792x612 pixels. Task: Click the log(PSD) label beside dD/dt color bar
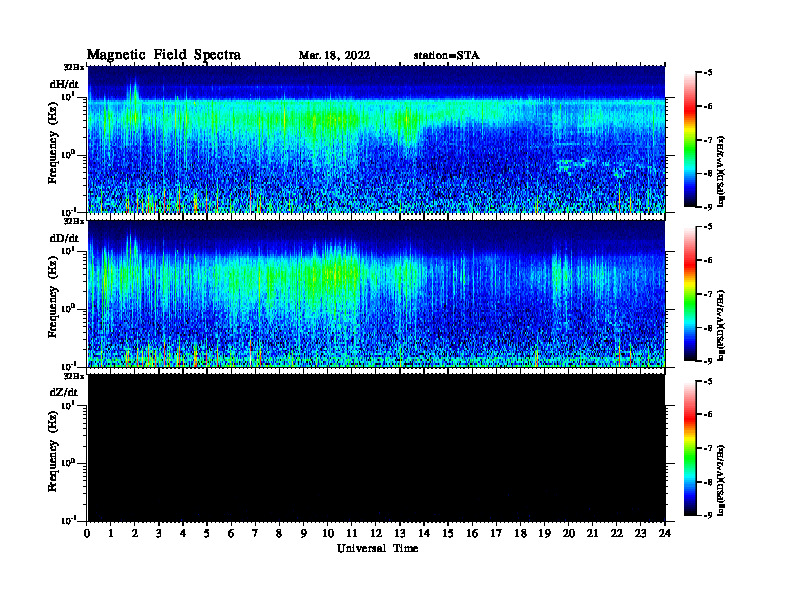[x=721, y=325]
